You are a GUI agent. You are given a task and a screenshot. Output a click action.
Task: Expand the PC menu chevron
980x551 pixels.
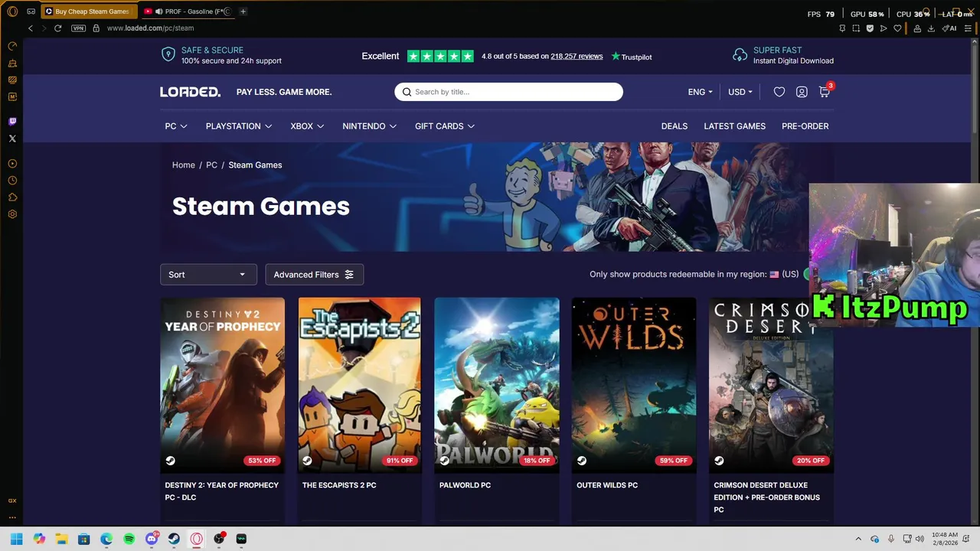click(x=184, y=126)
